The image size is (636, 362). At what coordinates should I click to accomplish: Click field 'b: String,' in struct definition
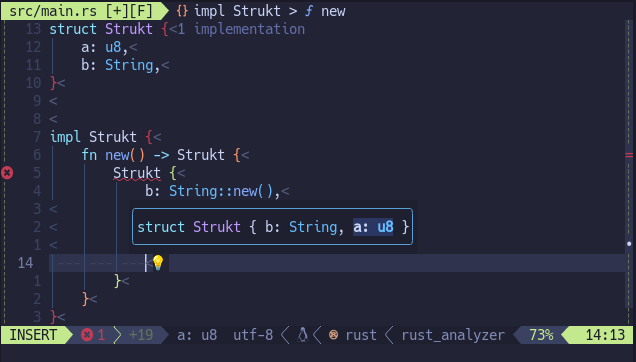(x=121, y=65)
